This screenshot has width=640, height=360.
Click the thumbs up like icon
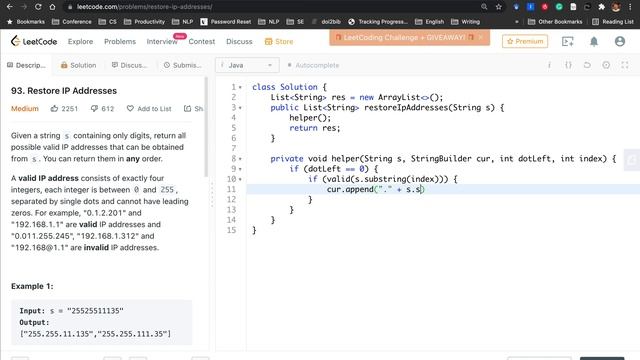54,109
